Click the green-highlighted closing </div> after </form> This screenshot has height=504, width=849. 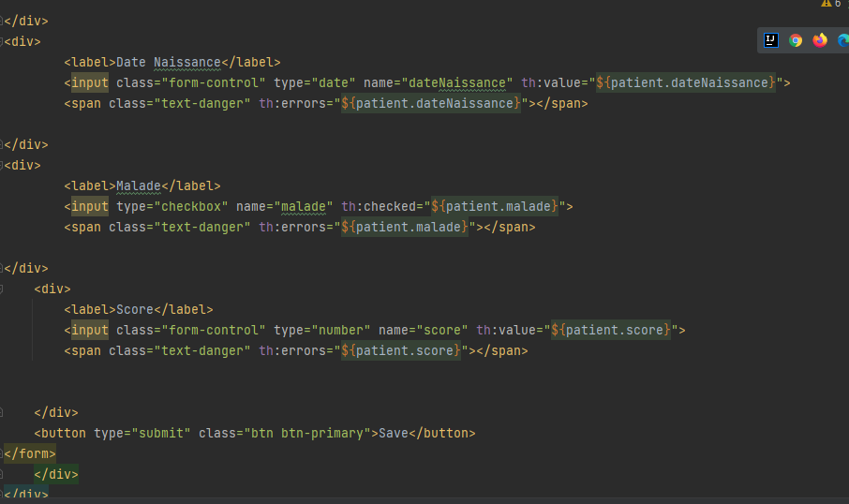click(x=56, y=474)
